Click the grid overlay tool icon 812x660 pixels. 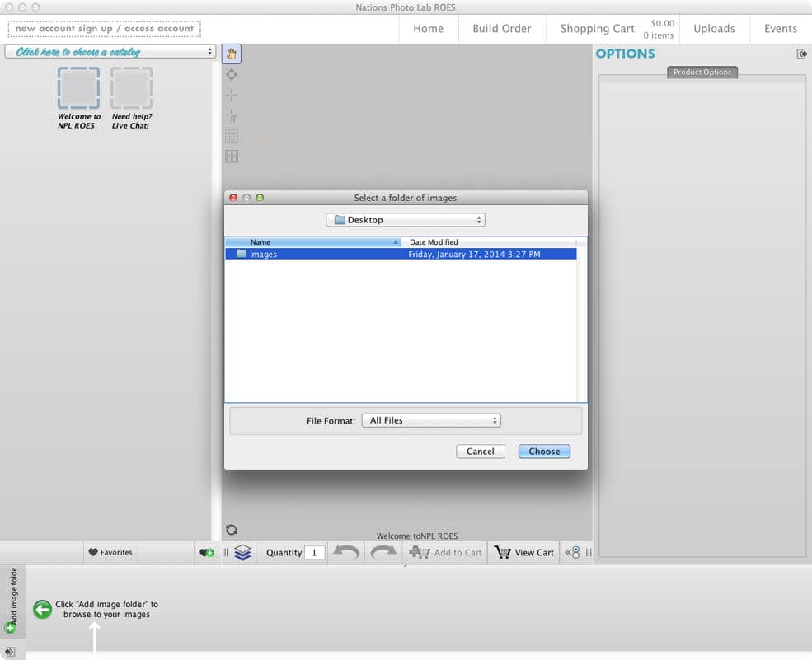click(232, 136)
